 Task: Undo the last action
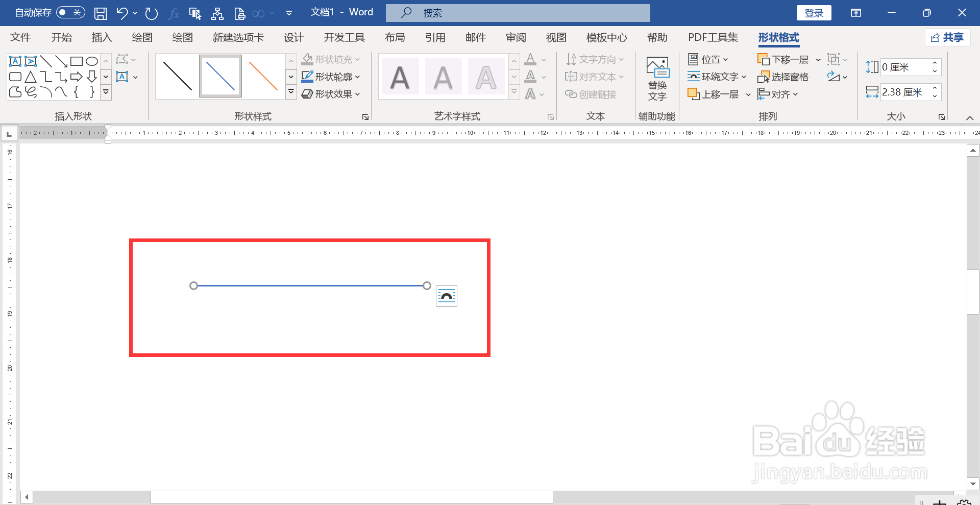coord(122,13)
